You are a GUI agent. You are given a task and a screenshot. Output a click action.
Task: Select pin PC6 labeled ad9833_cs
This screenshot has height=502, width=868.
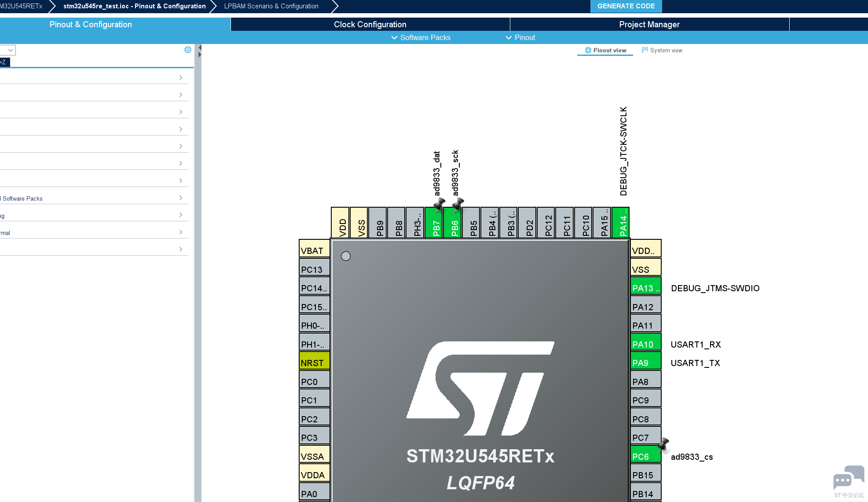646,454
